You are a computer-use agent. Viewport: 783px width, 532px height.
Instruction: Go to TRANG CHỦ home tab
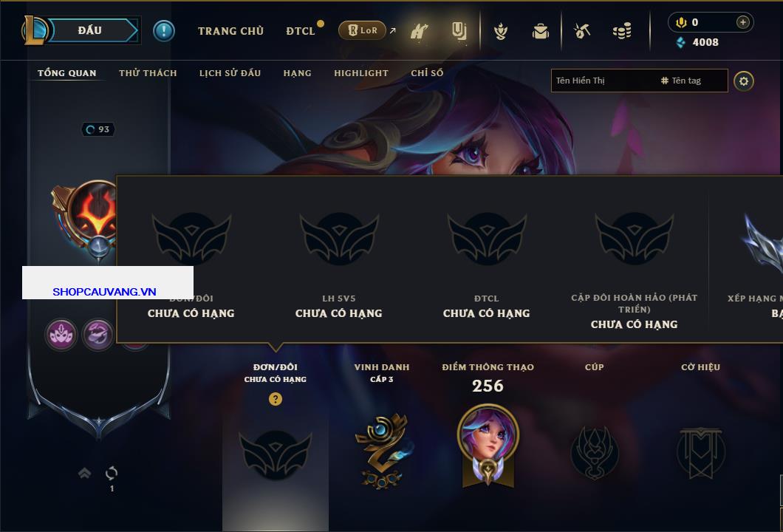pyautogui.click(x=230, y=31)
